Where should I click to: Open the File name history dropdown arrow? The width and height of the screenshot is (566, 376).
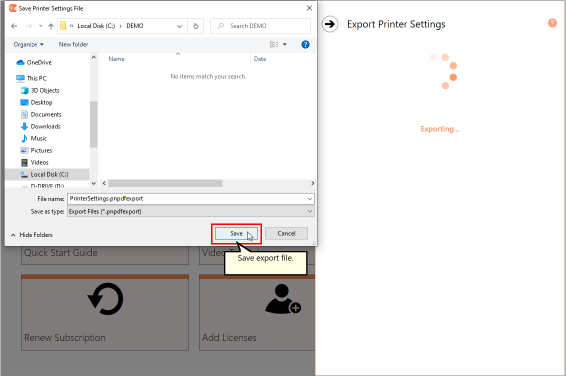point(310,199)
